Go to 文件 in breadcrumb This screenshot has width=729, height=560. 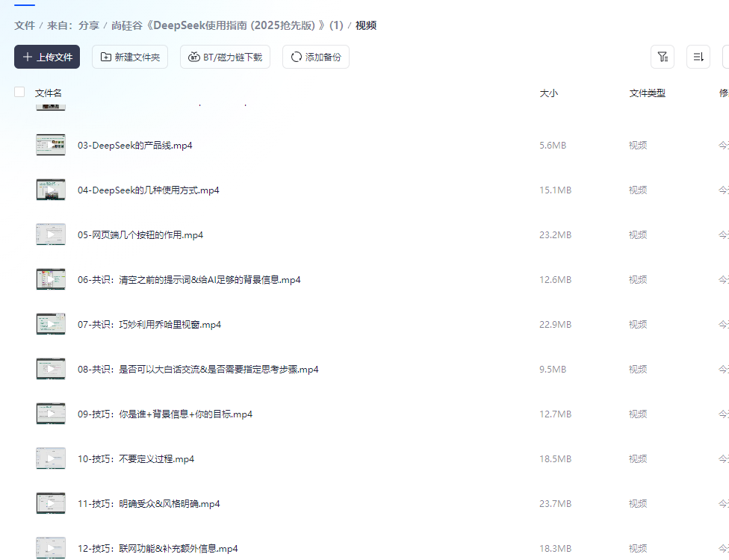click(25, 25)
